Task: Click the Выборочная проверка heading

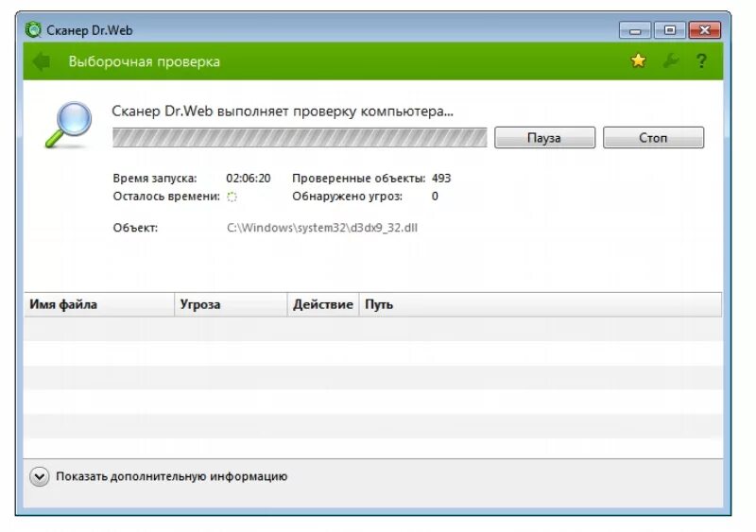Action: click(x=145, y=61)
